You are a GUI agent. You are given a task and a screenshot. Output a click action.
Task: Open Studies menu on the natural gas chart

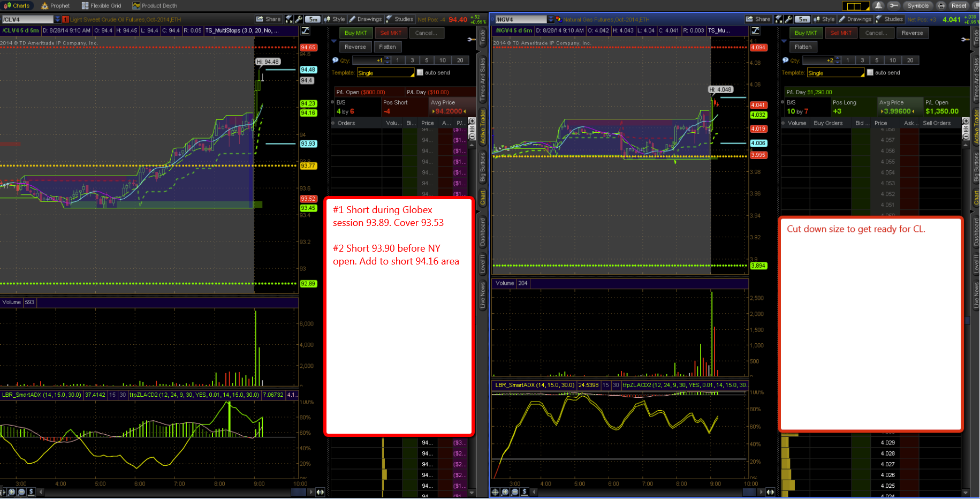point(890,19)
